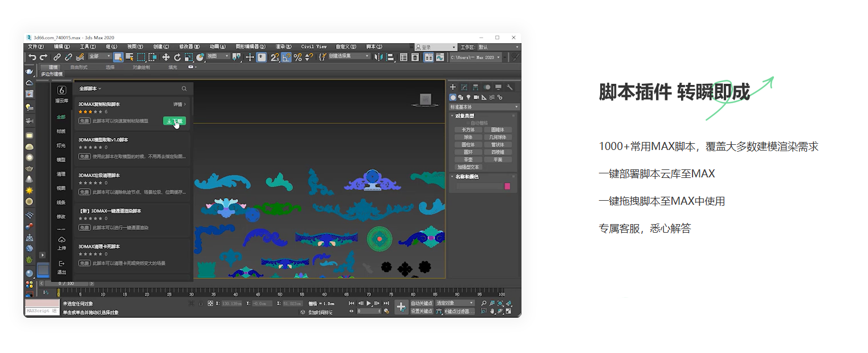Toggle Angle Snap in main toolbar

coord(286,57)
